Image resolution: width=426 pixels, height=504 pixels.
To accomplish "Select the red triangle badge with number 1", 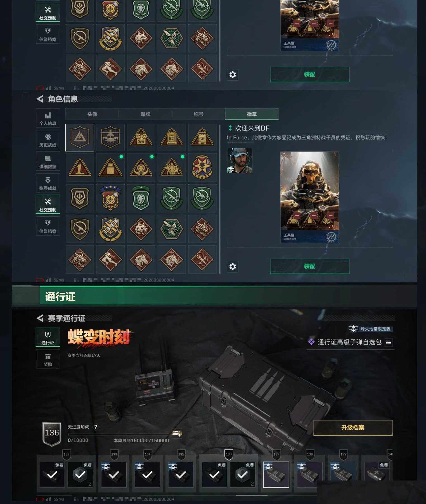I will pos(80,168).
